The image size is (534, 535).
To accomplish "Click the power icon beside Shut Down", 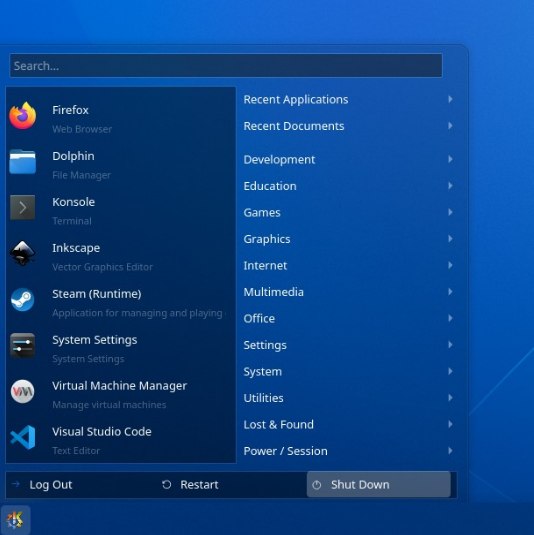I will (317, 485).
